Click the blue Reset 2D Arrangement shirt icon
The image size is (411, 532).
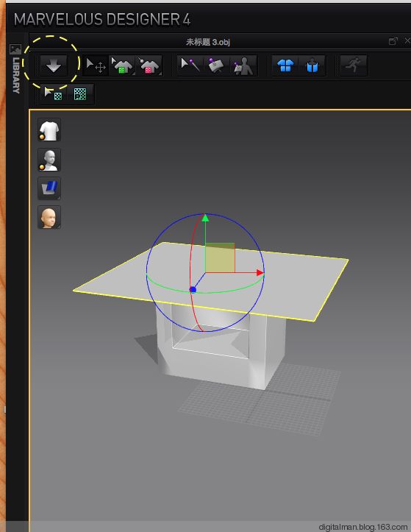[285, 65]
